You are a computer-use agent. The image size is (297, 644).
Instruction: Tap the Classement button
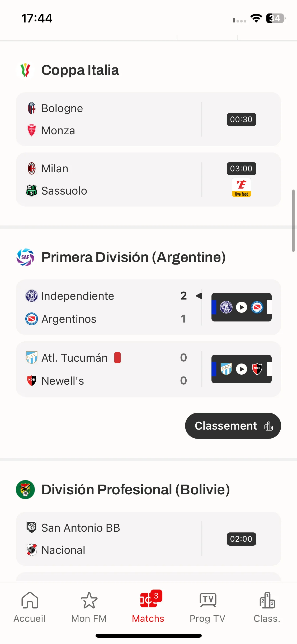tap(233, 426)
